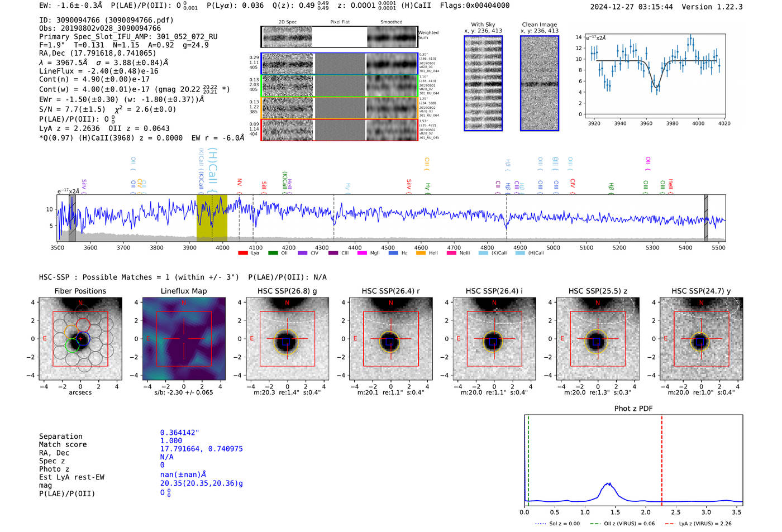
Task: Click the Phot z PDF peak
Action: coord(609,484)
